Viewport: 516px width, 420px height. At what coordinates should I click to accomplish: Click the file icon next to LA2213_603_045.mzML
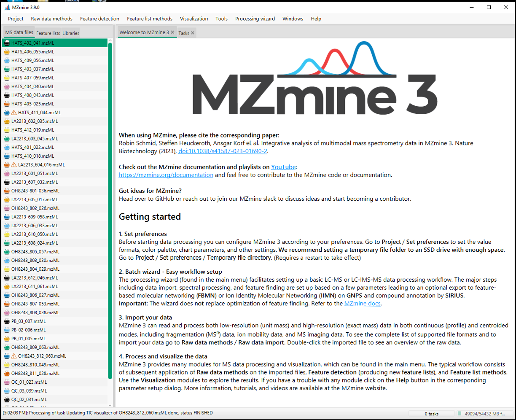click(7, 139)
